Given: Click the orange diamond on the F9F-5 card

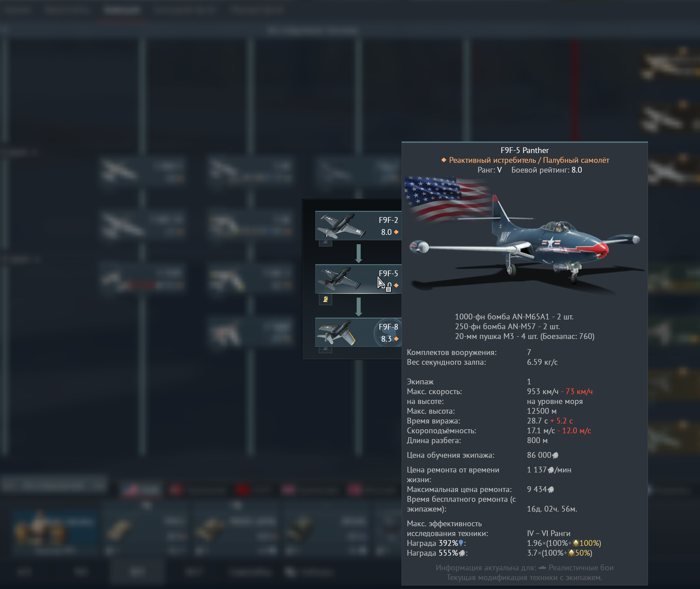Looking at the screenshot, I should (396, 286).
